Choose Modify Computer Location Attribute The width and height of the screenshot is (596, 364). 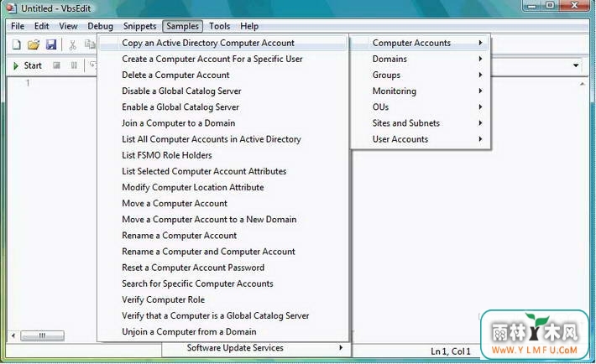tap(223, 187)
